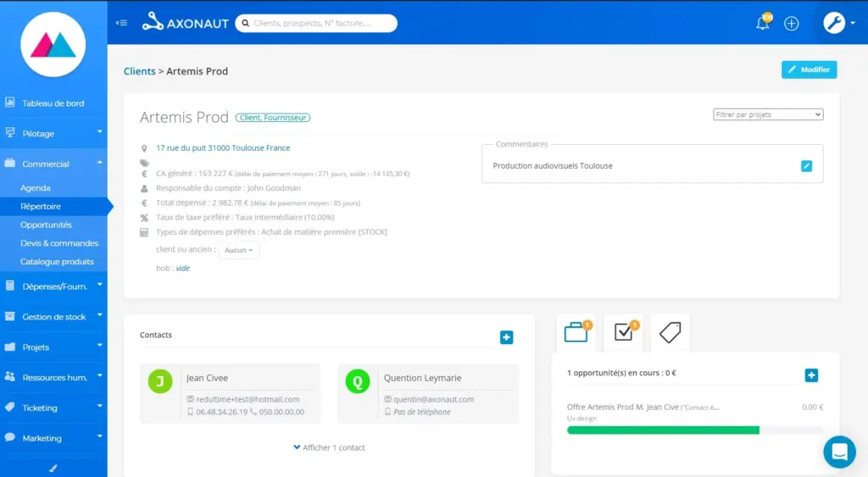This screenshot has width=868, height=477.
Task: Open the checkbox tasks tab
Action: (x=623, y=333)
